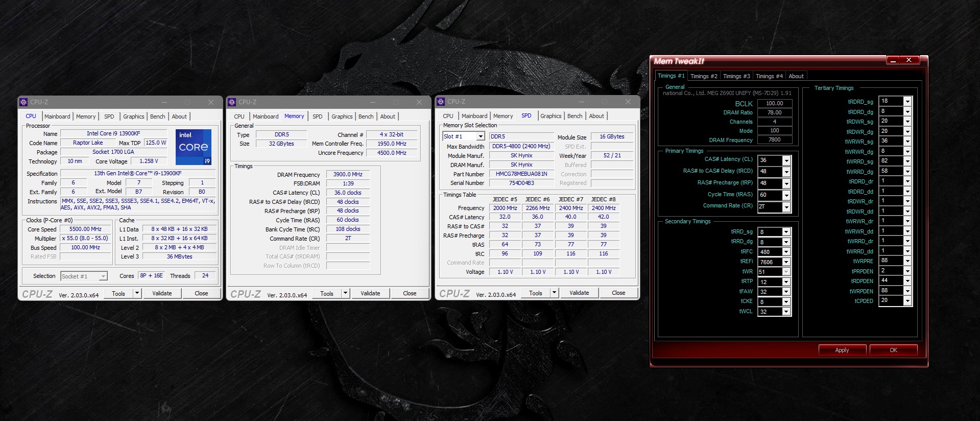Click the Channels field in Mem TweakIt
Image resolution: width=980 pixels, height=421 pixels.
click(x=775, y=122)
